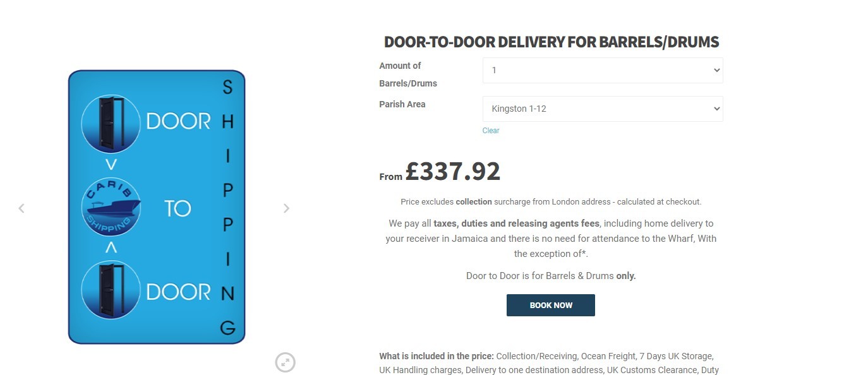Click the TO text in the image
Viewport: 868px width, 375px height.
178,208
